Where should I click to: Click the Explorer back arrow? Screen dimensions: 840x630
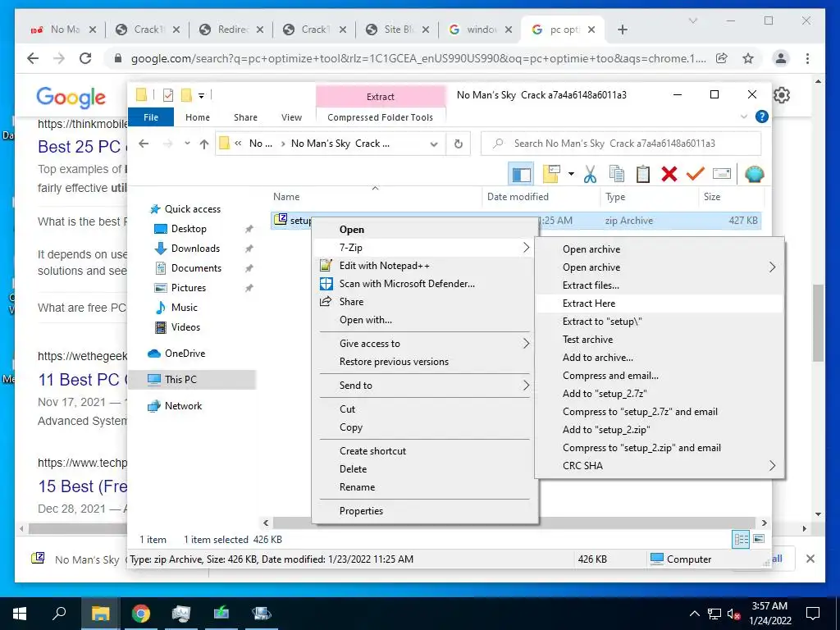[144, 144]
